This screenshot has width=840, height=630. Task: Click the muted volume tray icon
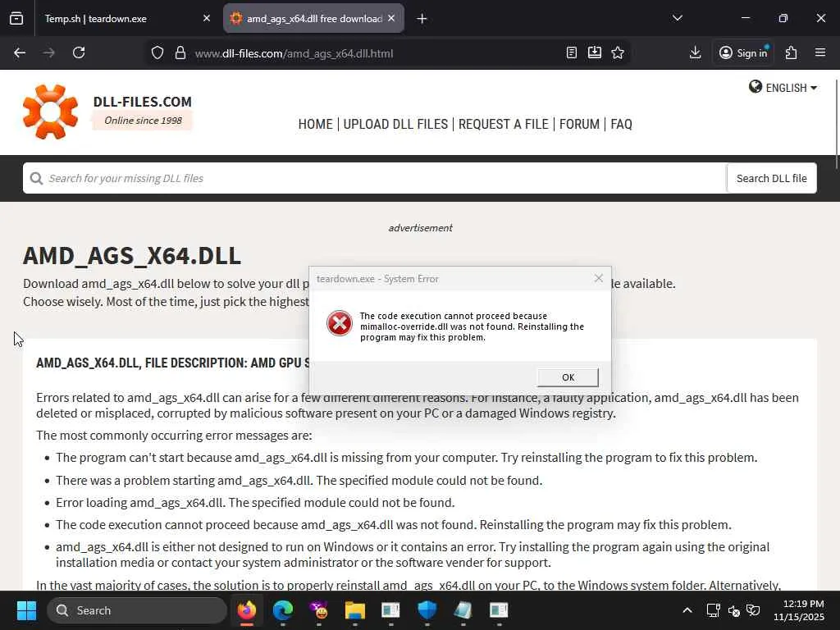tap(734, 610)
